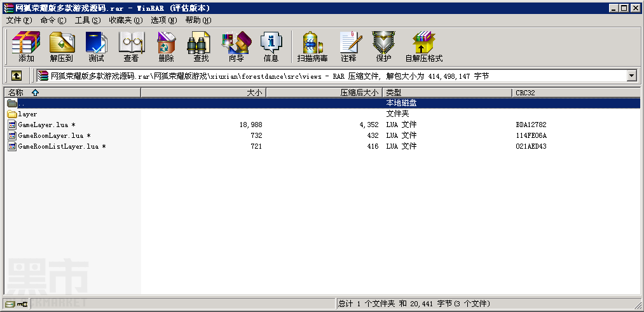644x312 pixels.
Task: Sort by CRC32 column header
Action: click(x=576, y=93)
